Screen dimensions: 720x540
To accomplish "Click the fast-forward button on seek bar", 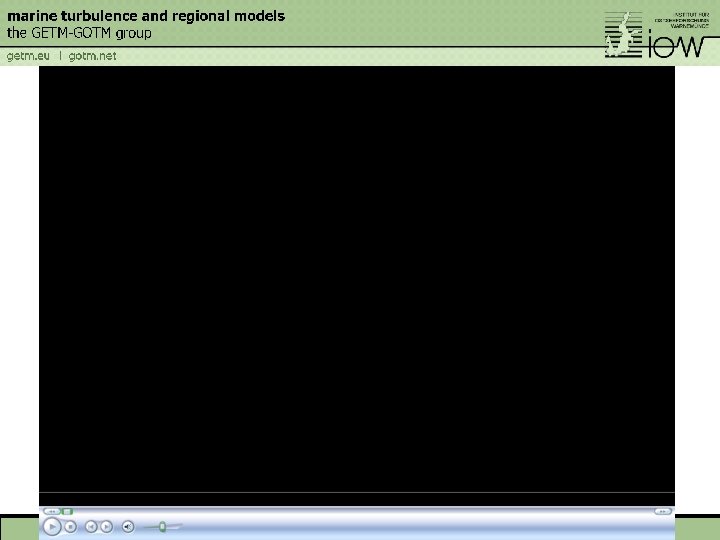I will coord(663,511).
